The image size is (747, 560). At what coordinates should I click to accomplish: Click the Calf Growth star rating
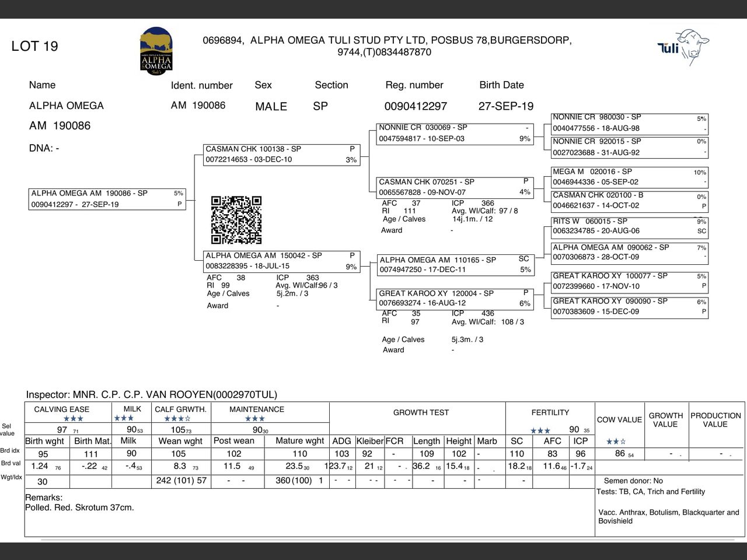pos(177,419)
